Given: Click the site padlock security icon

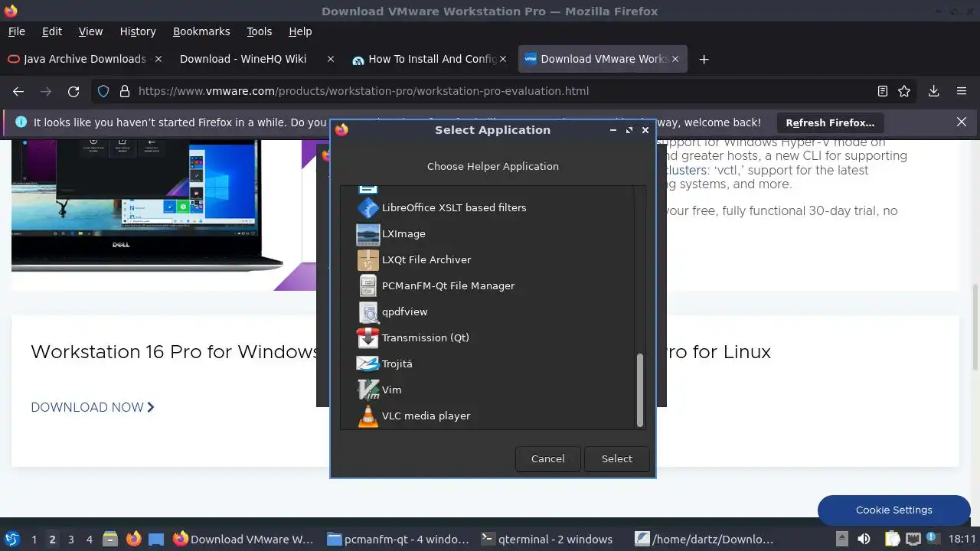Looking at the screenshot, I should (124, 91).
